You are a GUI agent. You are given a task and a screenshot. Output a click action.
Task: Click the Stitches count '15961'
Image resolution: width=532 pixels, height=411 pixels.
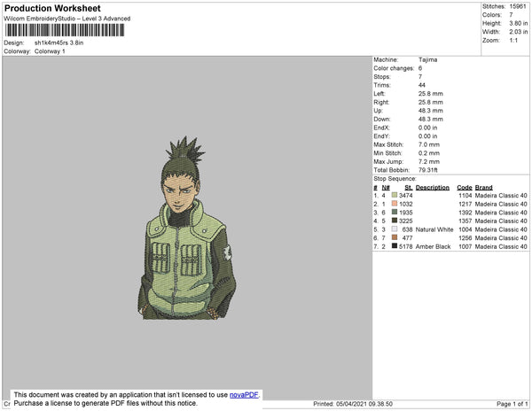518,6
